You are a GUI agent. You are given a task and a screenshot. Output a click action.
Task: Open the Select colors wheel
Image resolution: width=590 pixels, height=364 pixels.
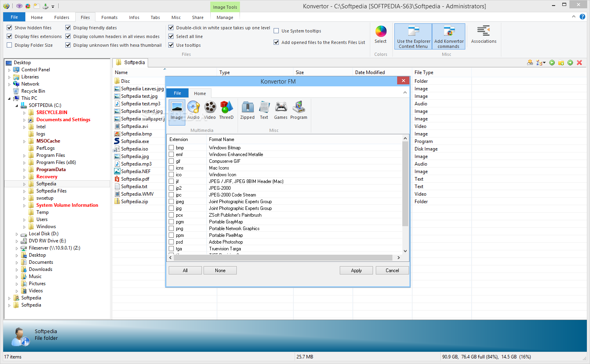[381, 35]
